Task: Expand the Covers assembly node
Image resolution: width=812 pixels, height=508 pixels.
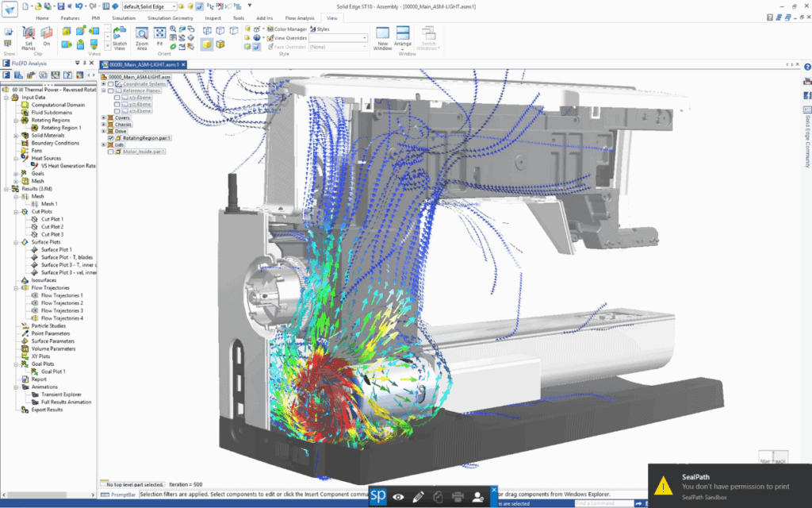Action: [104, 118]
